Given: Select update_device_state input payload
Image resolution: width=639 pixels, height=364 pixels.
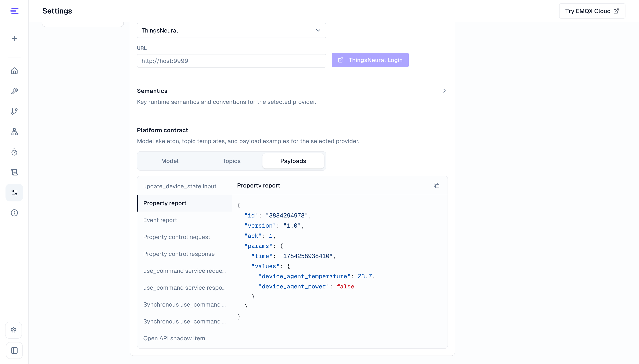Looking at the screenshot, I should click(184, 186).
